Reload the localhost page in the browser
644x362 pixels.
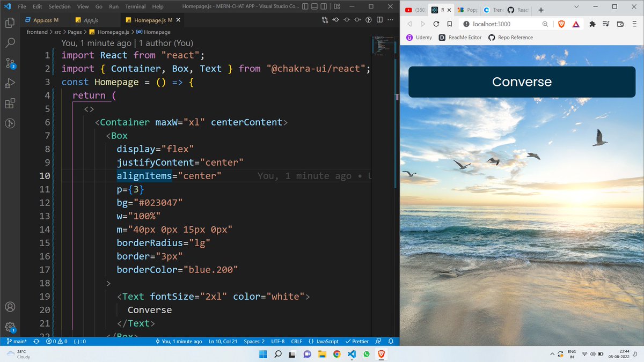[x=436, y=24]
